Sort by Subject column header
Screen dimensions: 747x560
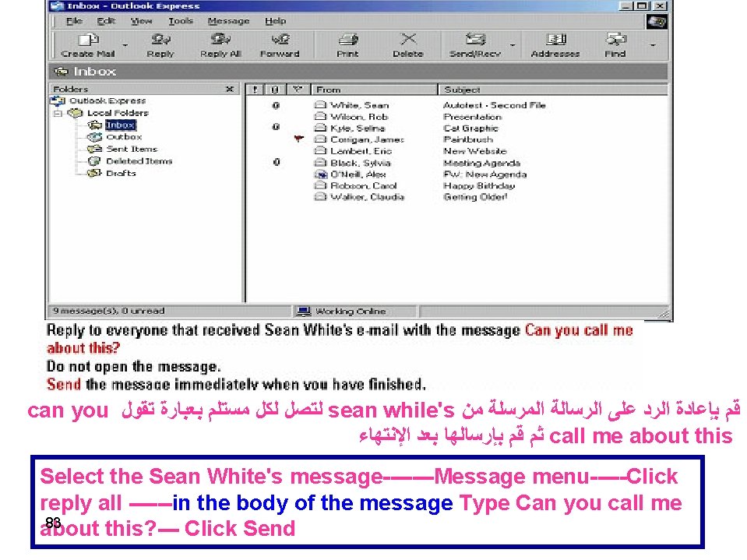pyautogui.click(x=552, y=90)
